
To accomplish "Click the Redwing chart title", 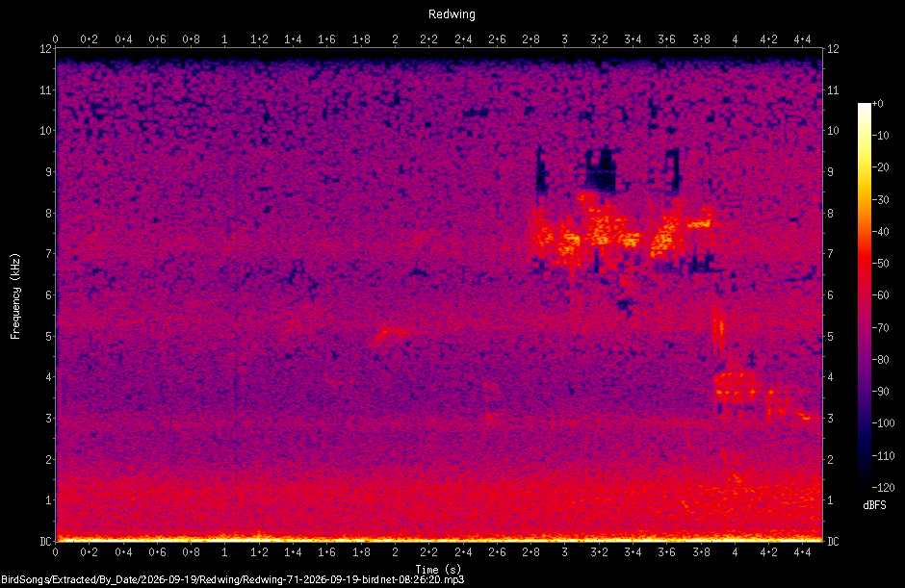I will [x=452, y=14].
